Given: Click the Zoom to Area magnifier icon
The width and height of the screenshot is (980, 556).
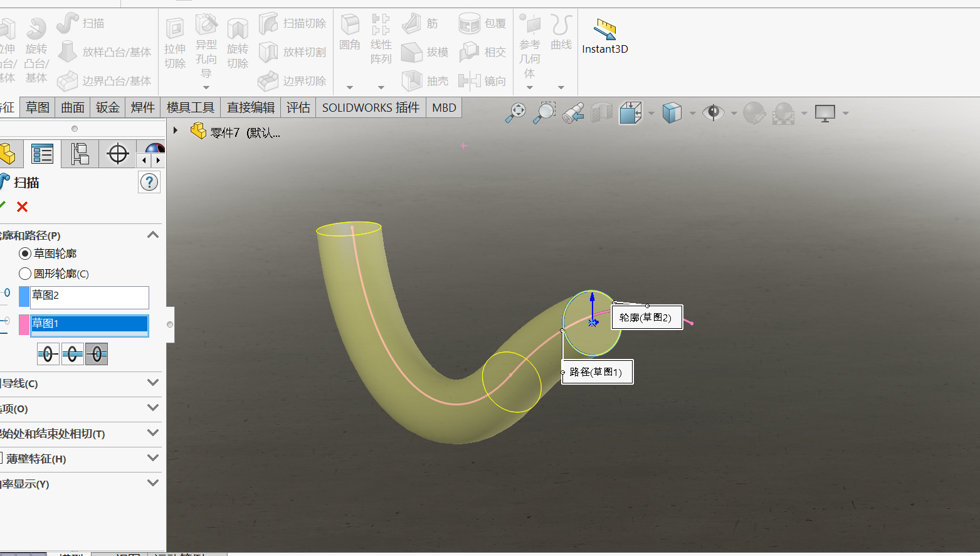Looking at the screenshot, I should tap(544, 113).
